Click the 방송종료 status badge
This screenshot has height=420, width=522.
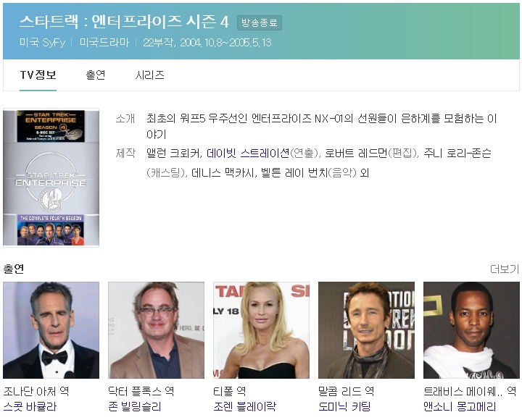260,23
